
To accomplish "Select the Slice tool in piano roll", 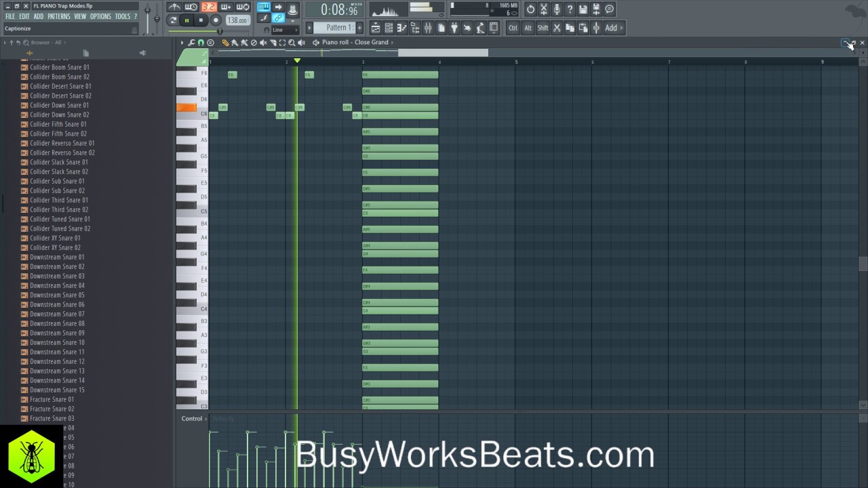I will pos(273,42).
